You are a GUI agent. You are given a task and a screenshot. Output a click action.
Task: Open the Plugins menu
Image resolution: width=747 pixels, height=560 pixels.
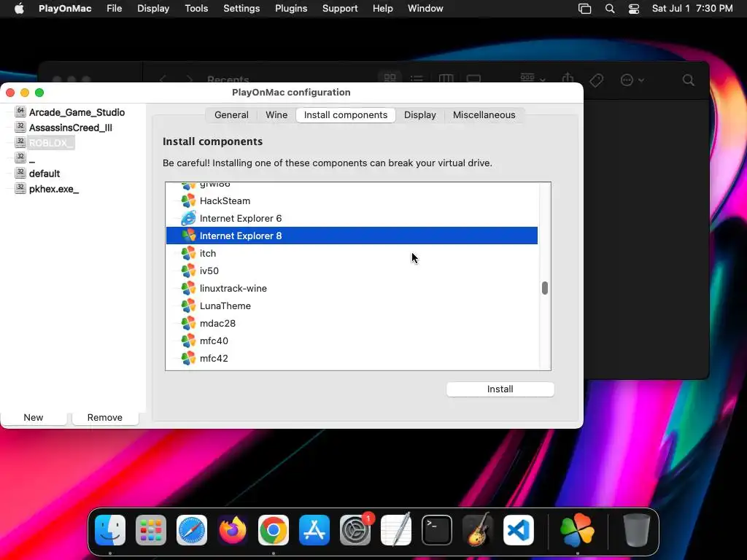click(291, 9)
